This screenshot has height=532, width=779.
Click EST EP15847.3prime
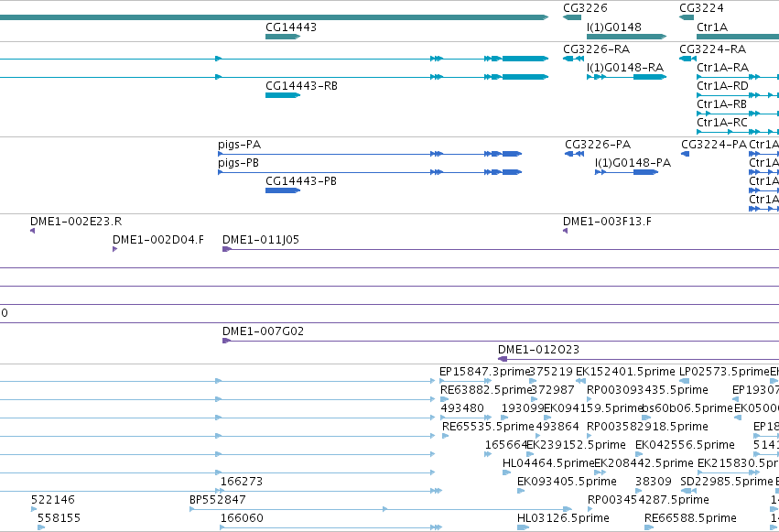click(x=466, y=381)
